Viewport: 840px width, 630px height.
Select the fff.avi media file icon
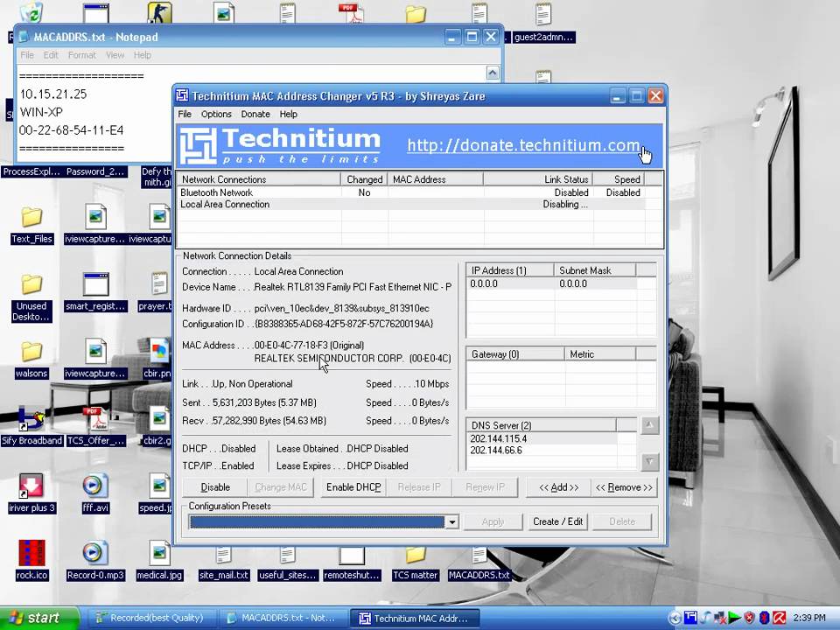(x=95, y=493)
